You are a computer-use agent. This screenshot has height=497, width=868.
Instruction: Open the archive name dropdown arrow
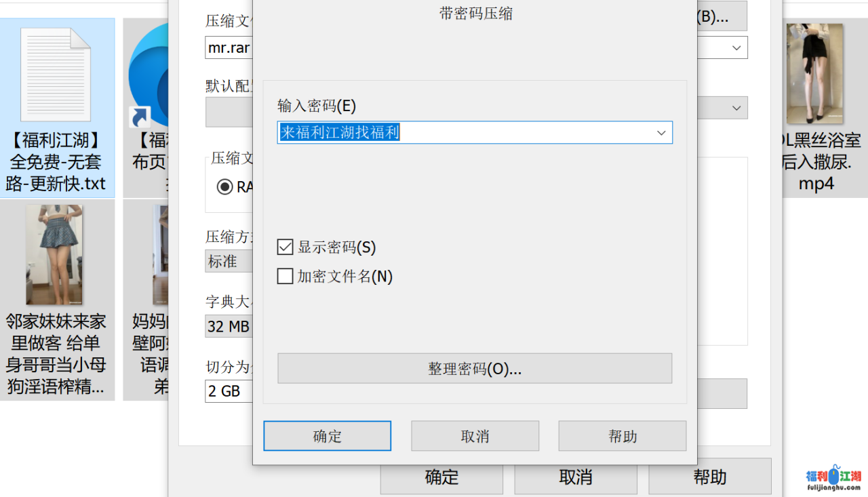point(736,48)
